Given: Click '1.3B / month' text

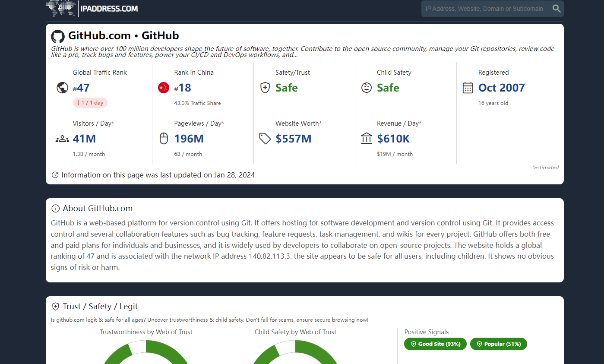Looking at the screenshot, I should click(89, 154).
